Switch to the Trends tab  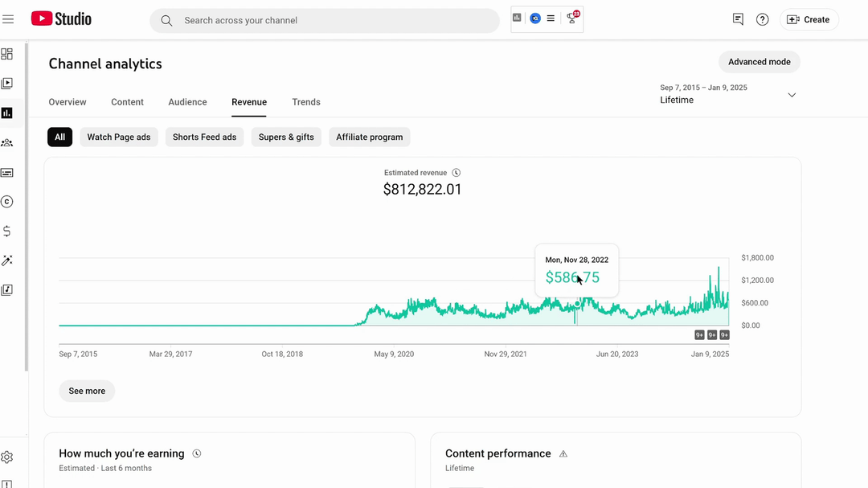[306, 102]
